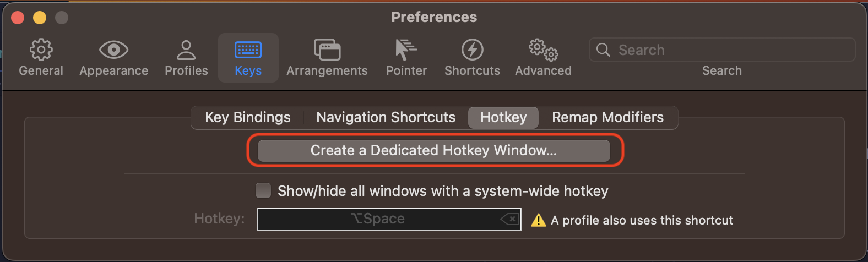Viewport: 868px width, 262px height.
Task: Open Appearance preferences eye icon
Action: click(113, 50)
